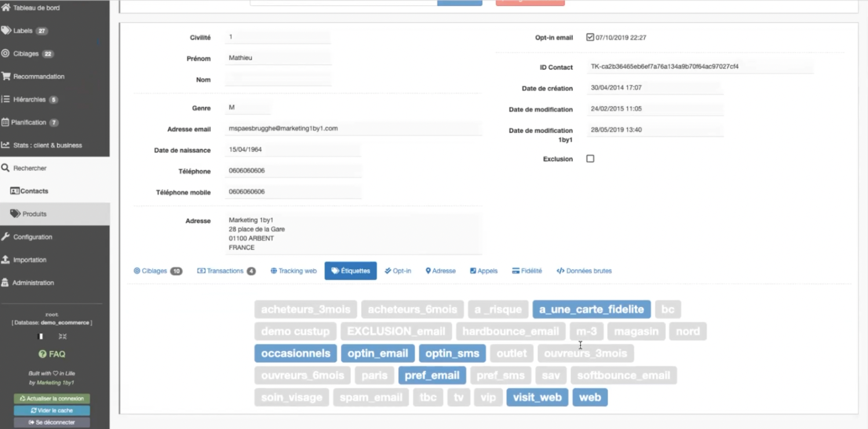Viewport: 868px width, 429px height.
Task: Click the Adresse text area
Action: pos(353,234)
